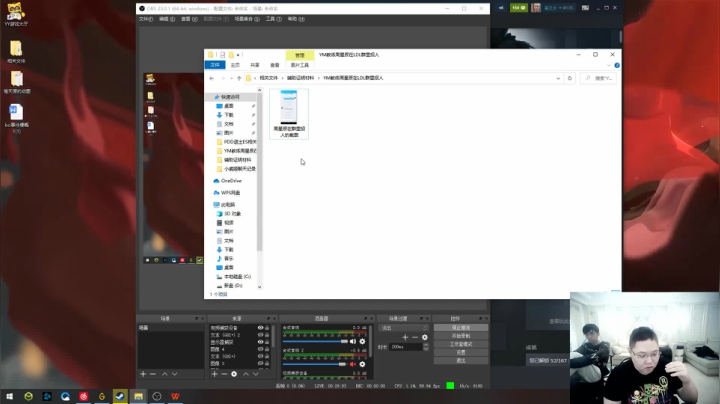Click the 退出 button in OBS
Image resolution: width=720 pixels, height=404 pixels.
[x=461, y=361]
